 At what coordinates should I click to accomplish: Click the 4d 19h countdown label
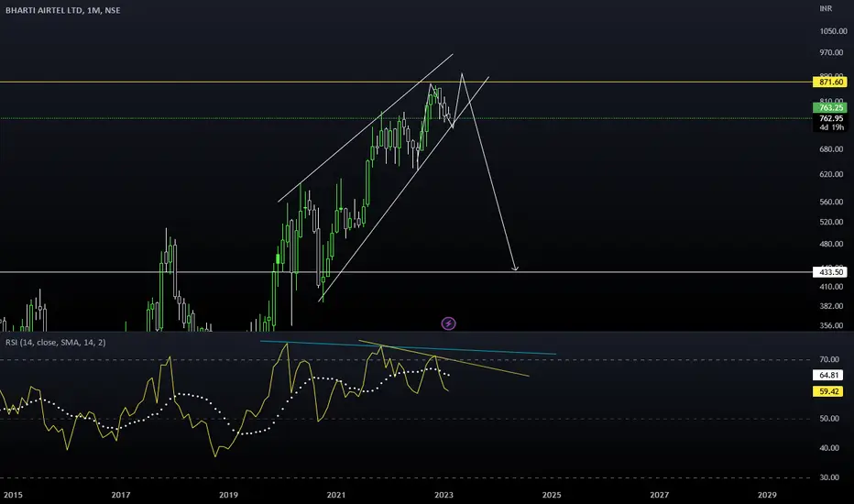click(x=831, y=127)
